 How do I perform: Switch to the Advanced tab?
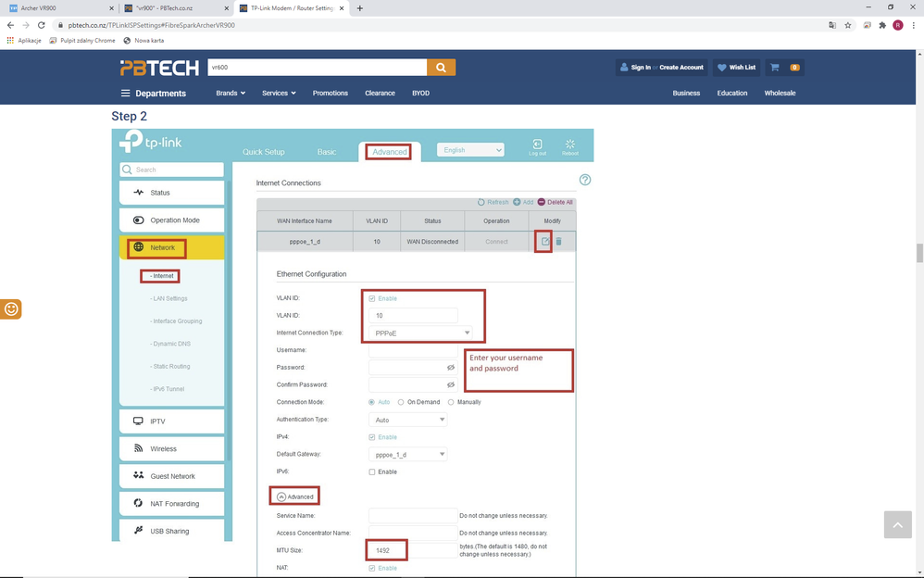(x=389, y=152)
